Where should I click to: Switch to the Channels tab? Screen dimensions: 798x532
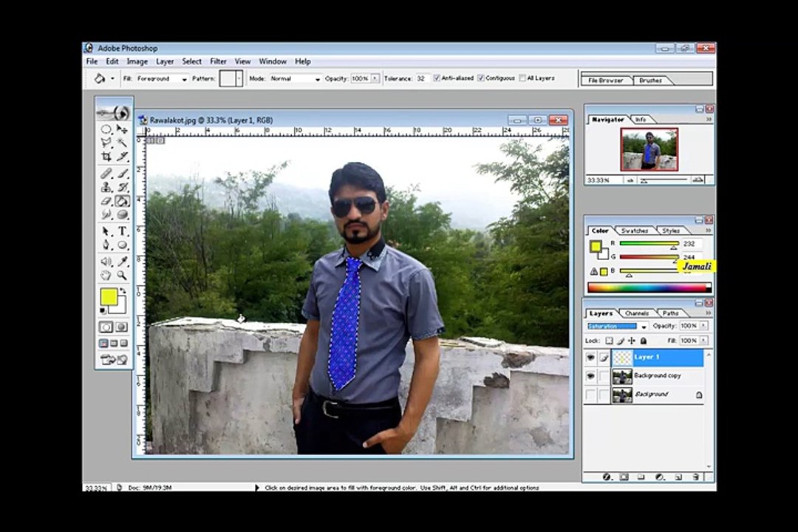coord(637,313)
